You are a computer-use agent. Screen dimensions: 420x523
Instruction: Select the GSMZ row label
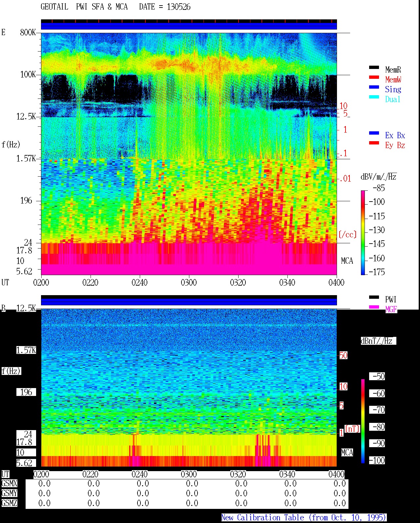point(9,503)
